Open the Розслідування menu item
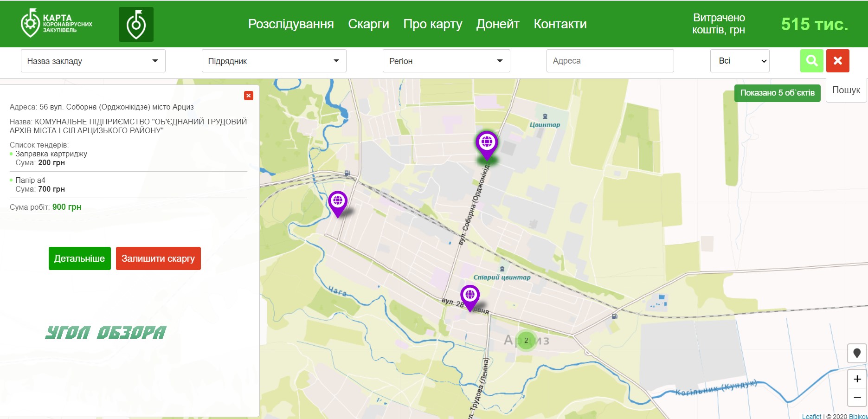Image resolution: width=868 pixels, height=419 pixels. point(291,24)
